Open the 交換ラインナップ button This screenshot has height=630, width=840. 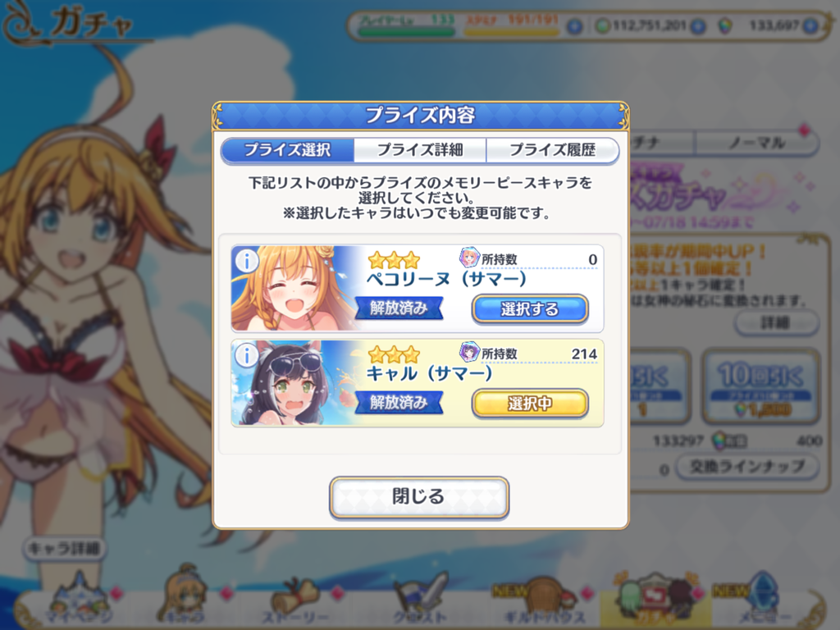pos(747,467)
